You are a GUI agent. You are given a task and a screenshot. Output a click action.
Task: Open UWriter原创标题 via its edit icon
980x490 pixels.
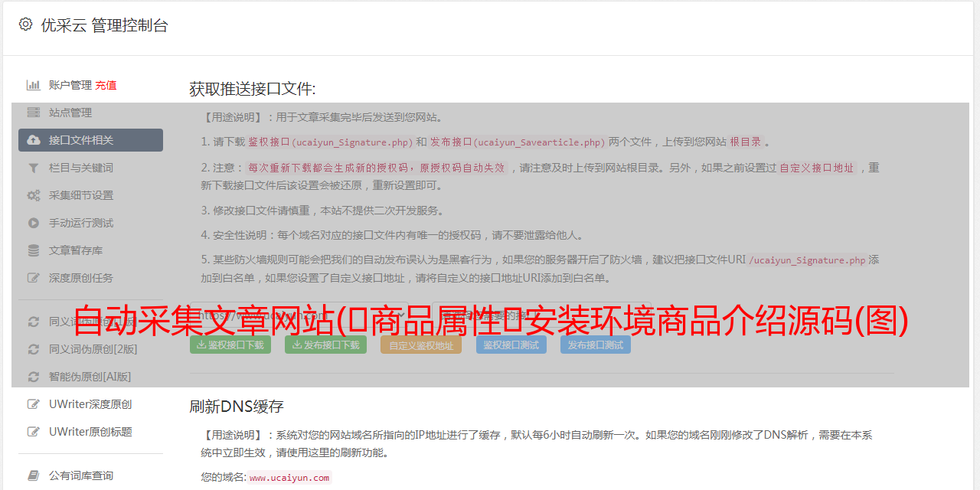point(33,432)
